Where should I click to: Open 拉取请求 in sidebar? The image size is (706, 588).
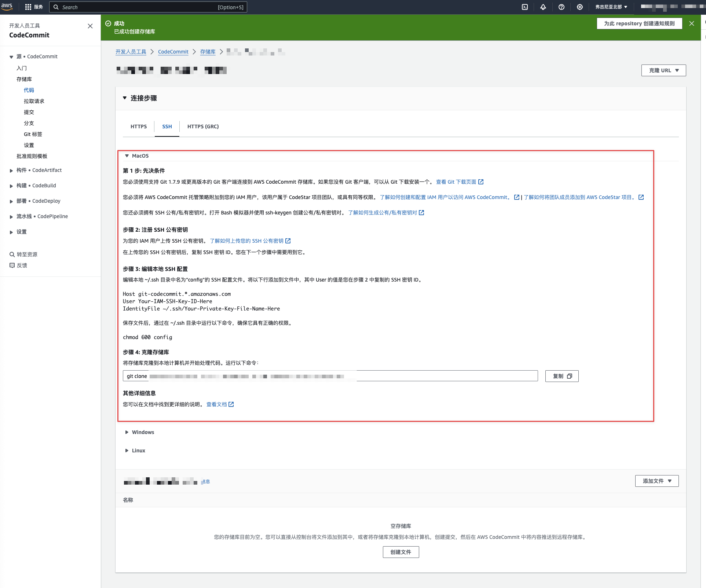coord(34,101)
